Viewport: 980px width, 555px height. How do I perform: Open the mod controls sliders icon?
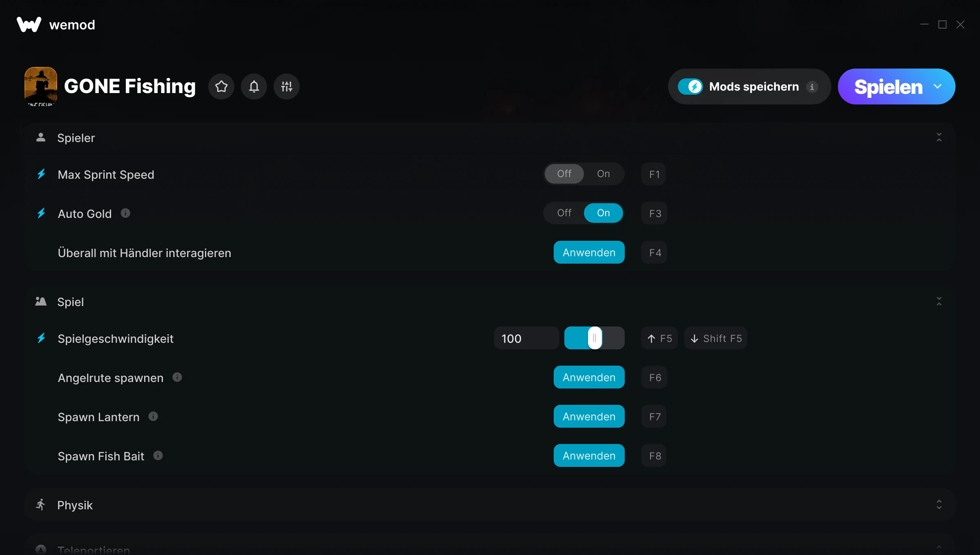[x=287, y=87]
